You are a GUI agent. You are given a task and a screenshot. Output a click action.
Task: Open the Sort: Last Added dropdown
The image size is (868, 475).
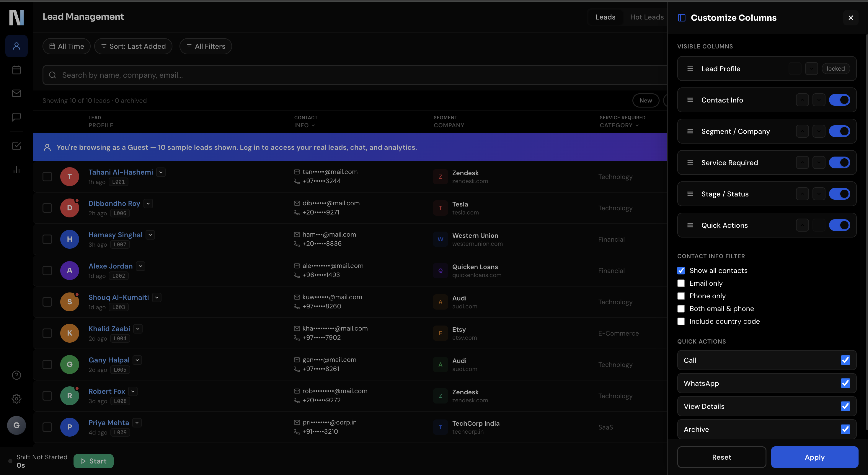click(133, 46)
